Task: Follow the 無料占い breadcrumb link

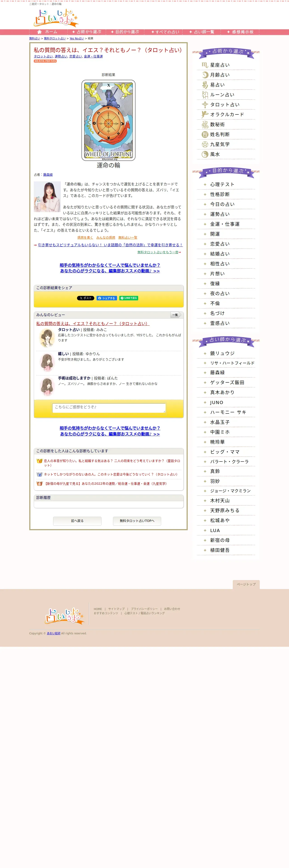Action: [x=34, y=38]
